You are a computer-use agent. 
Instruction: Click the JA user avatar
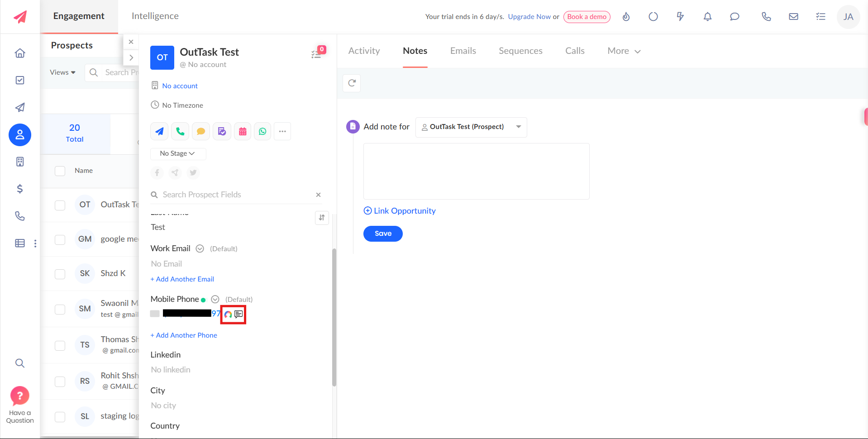click(848, 17)
